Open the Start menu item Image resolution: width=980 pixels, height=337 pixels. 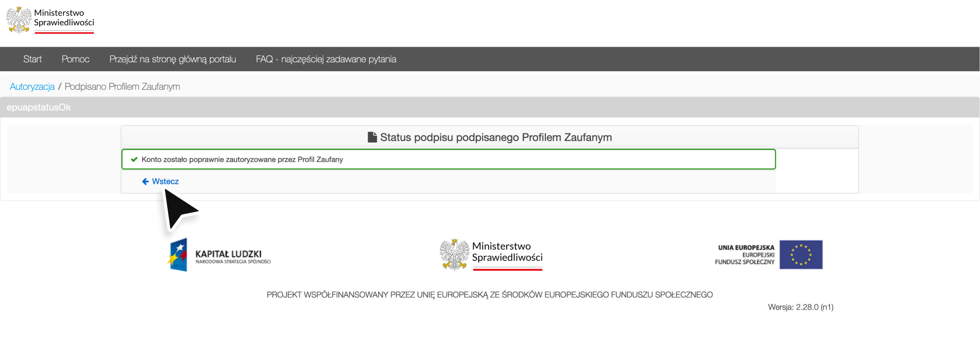pyautogui.click(x=32, y=59)
